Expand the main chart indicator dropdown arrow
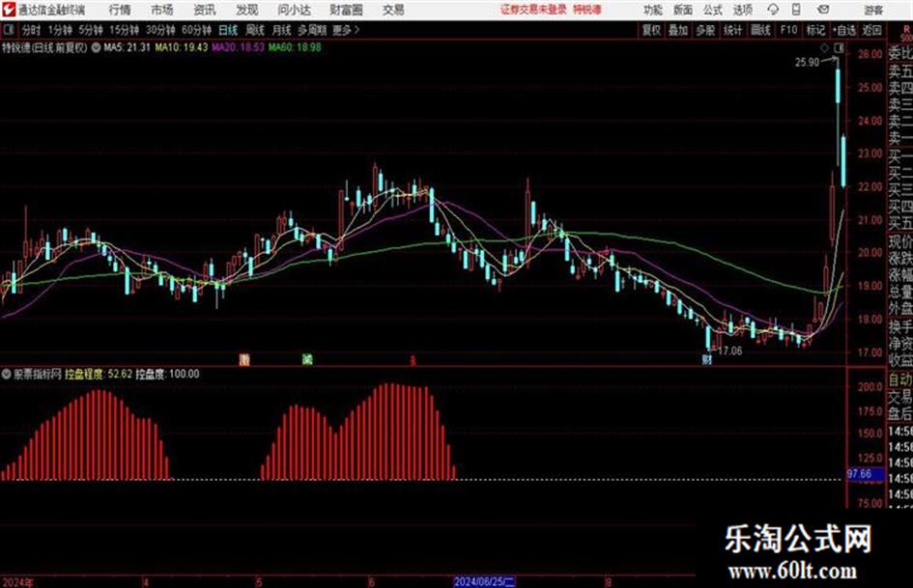 click(x=96, y=47)
